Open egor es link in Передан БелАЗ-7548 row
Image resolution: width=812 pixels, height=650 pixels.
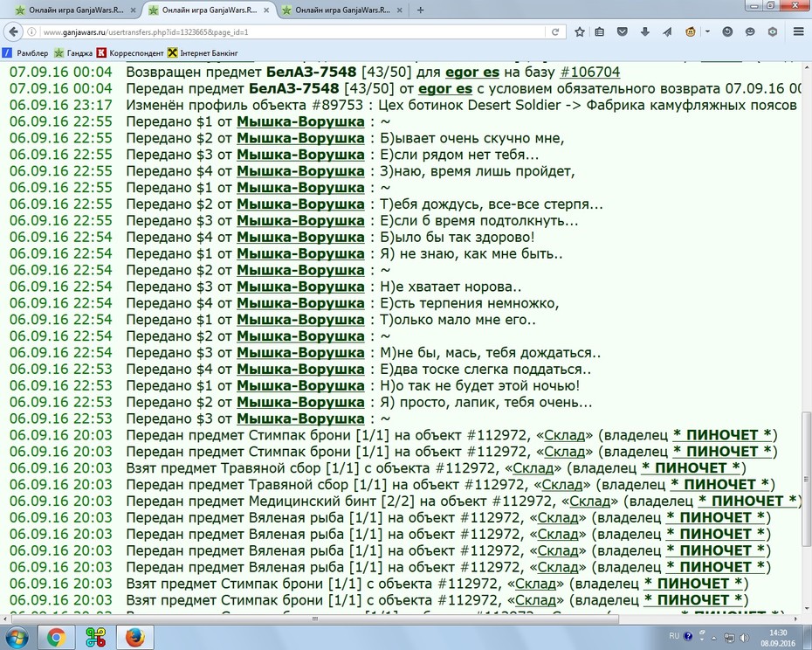coord(444,88)
